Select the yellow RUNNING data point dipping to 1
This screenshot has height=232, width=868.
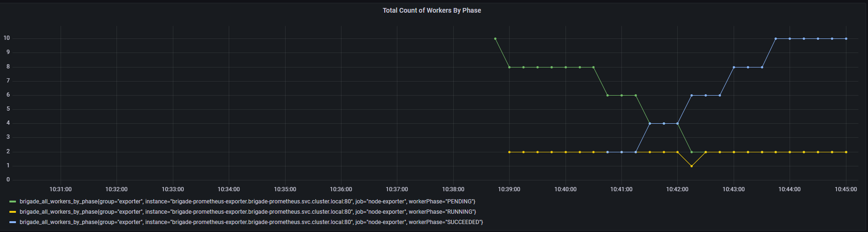[691, 166]
